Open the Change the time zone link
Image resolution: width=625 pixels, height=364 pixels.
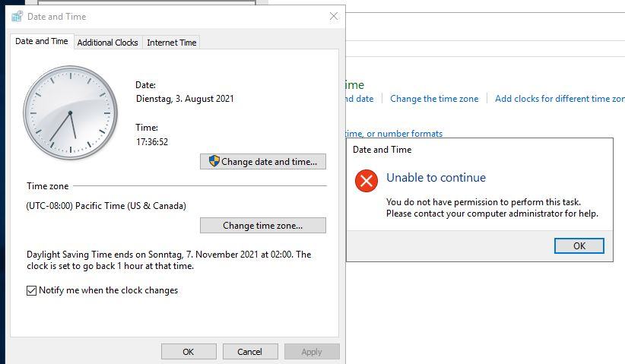click(x=434, y=98)
